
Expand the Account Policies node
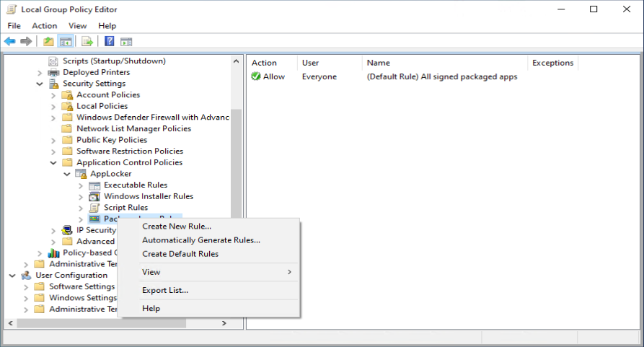click(53, 95)
